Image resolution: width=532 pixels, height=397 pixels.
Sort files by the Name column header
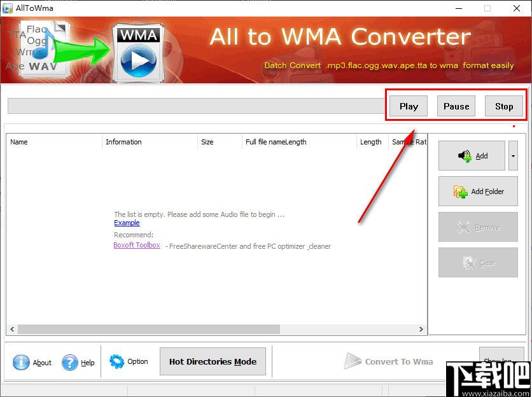click(x=19, y=142)
